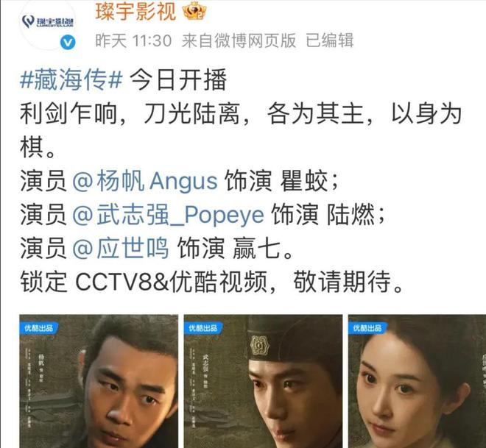Click the 今日开播 post text
486x448 pixels.
178,79
